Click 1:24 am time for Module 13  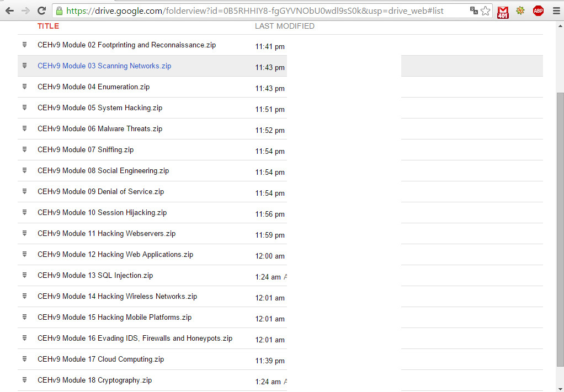268,277
